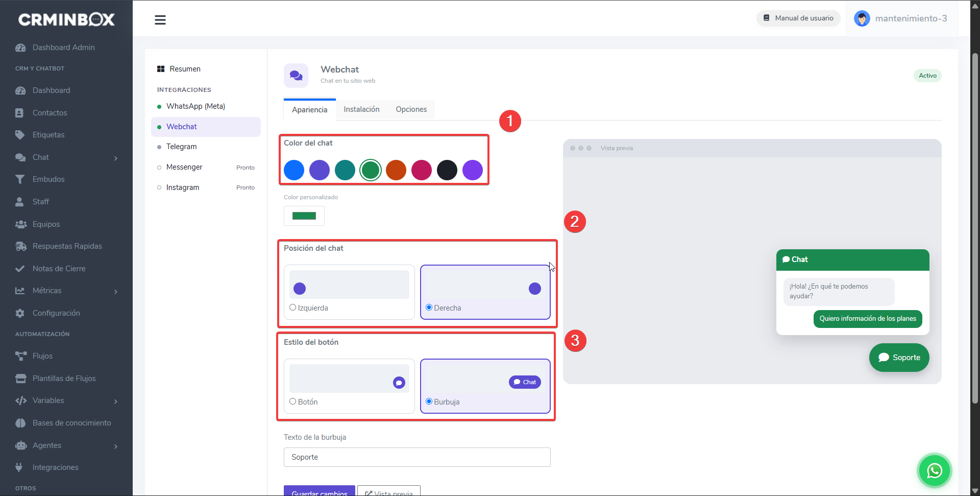This screenshot has width=980, height=496.
Task: Open the mantenimiento-3 user menu
Action: (x=901, y=18)
